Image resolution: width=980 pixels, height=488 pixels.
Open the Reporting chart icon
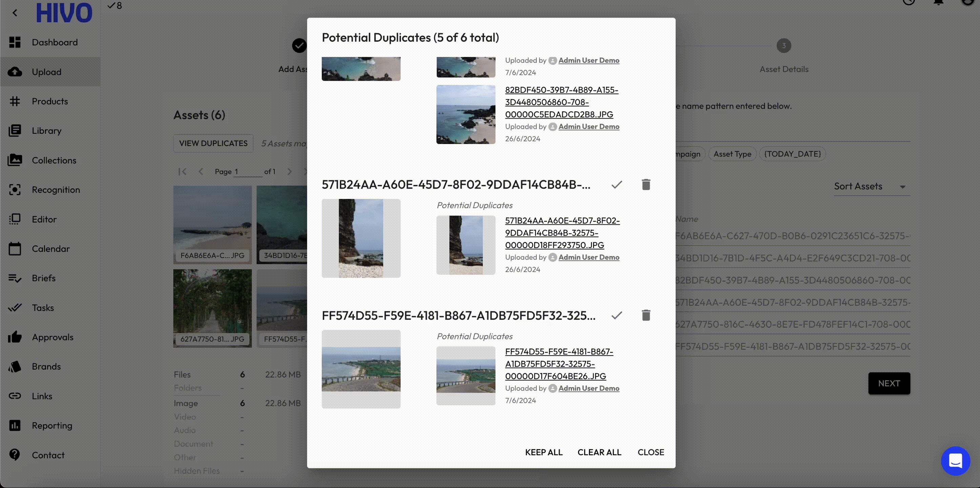tap(15, 426)
